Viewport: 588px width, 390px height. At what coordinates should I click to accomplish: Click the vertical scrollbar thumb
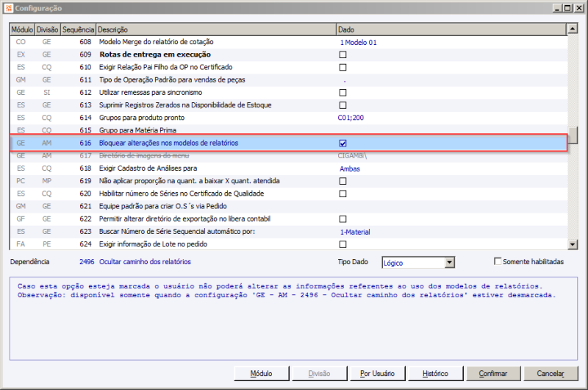[x=573, y=135]
